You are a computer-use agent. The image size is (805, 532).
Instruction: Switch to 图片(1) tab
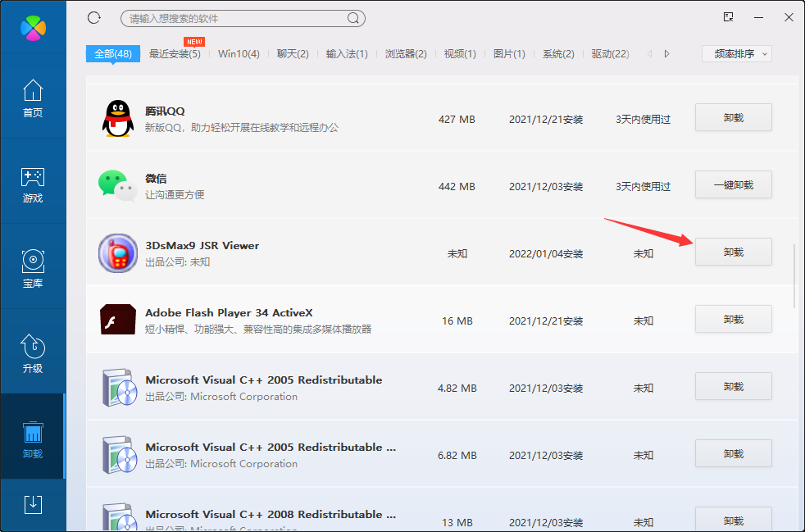pos(509,53)
